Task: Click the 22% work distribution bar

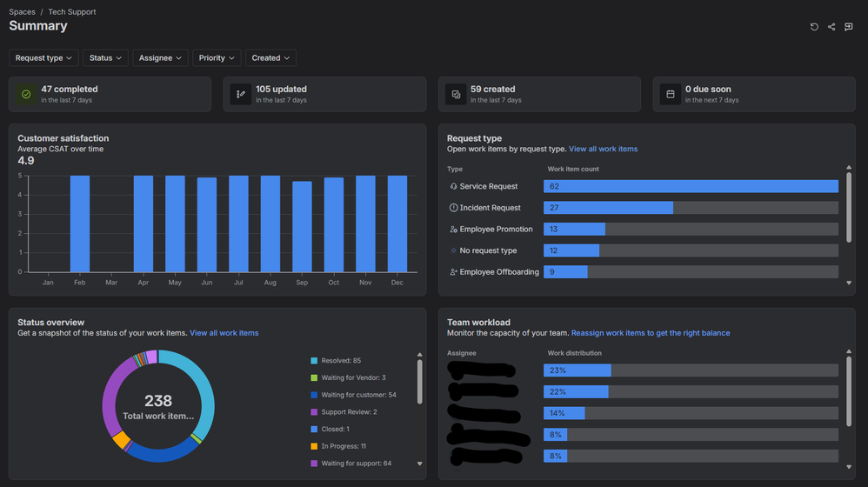Action: (577, 392)
